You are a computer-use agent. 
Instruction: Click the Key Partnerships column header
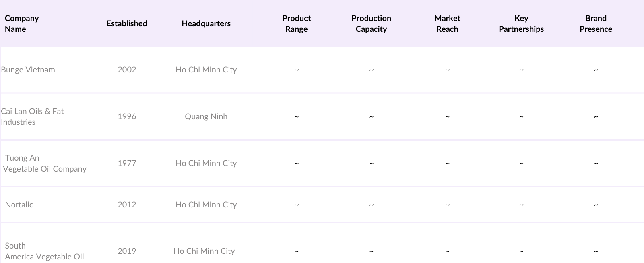(521, 23)
